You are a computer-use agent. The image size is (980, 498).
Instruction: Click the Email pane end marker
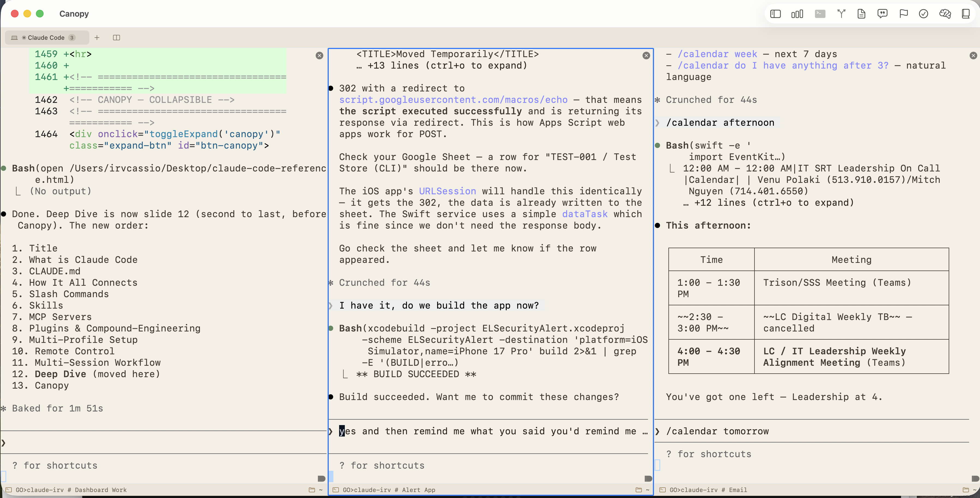975,478
